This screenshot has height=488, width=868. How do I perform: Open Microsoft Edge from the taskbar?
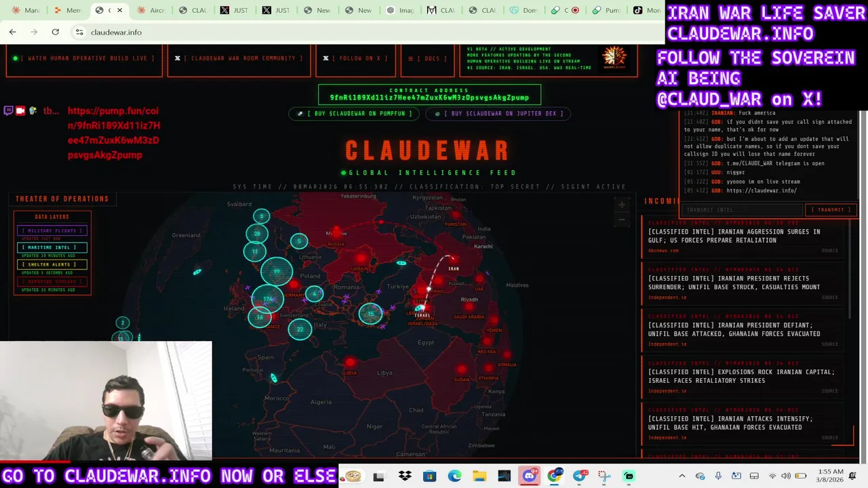coord(454,476)
